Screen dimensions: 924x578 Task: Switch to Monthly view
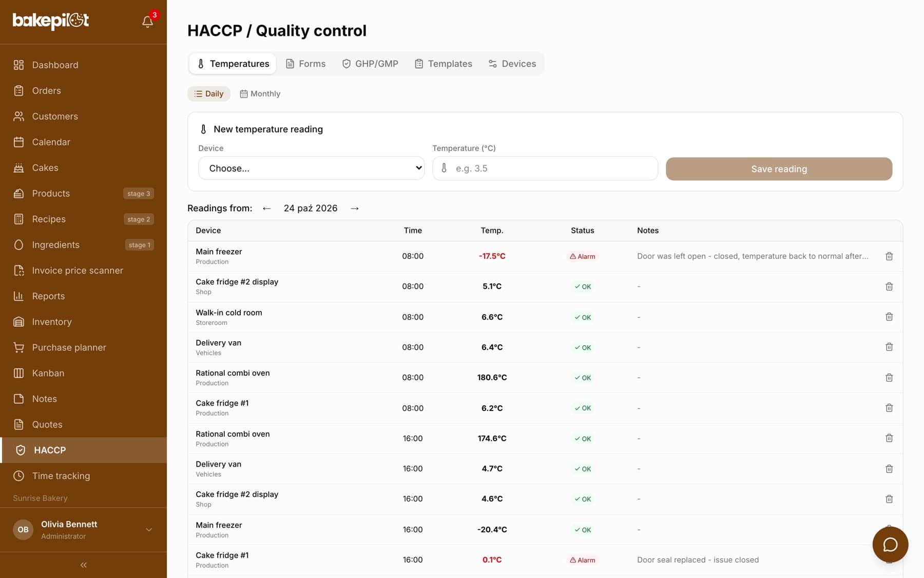tap(260, 94)
